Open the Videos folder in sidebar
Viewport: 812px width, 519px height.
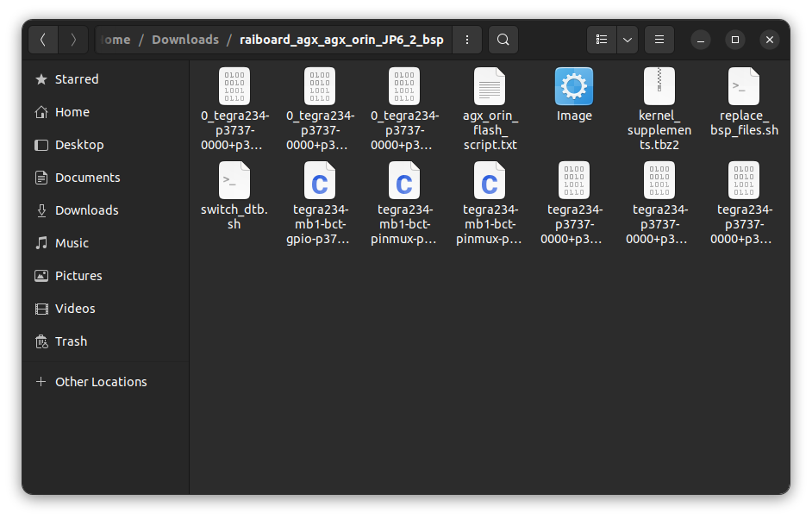coord(106,309)
